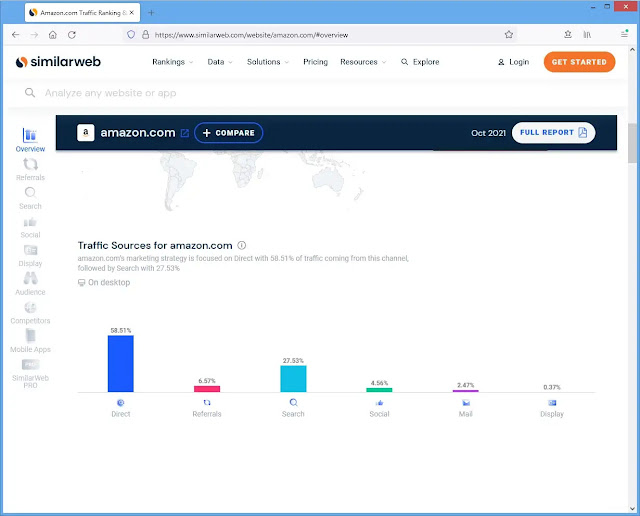The height and width of the screenshot is (516, 640).
Task: Reload the page
Action: coord(72,35)
